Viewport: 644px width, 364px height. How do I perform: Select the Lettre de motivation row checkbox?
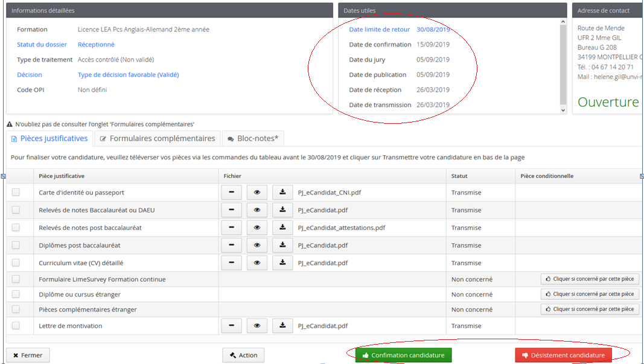coord(16,326)
